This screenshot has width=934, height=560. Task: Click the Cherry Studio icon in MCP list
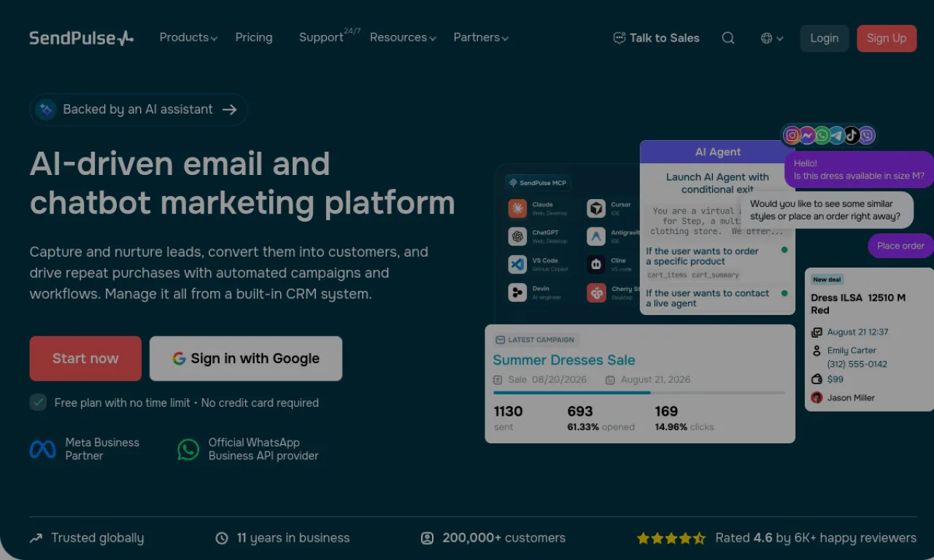tap(596, 292)
